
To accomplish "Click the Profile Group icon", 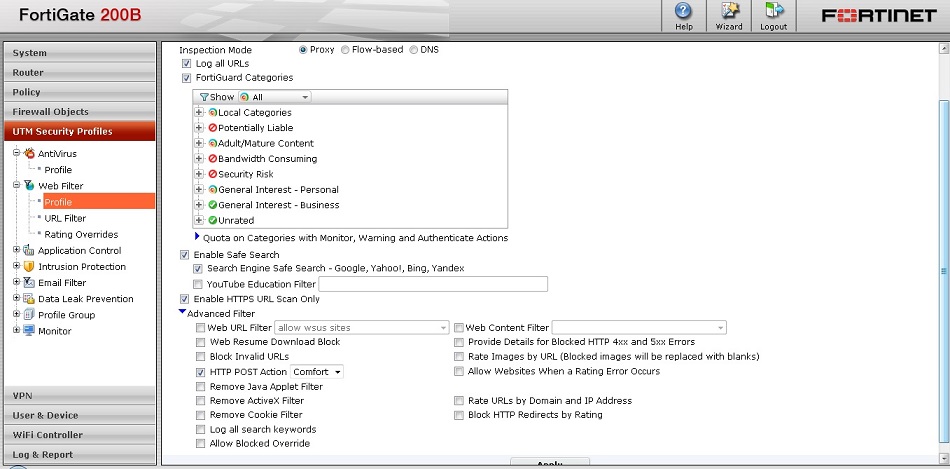I will pyautogui.click(x=29, y=314).
